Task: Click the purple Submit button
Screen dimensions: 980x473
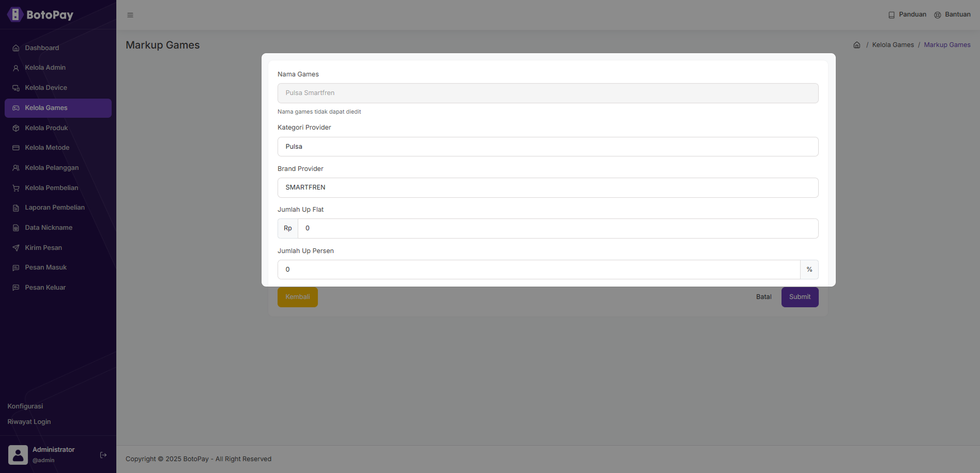Action: [800, 297]
